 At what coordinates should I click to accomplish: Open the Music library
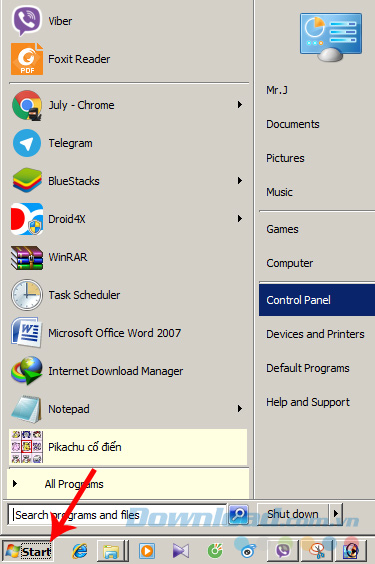pyautogui.click(x=317, y=192)
